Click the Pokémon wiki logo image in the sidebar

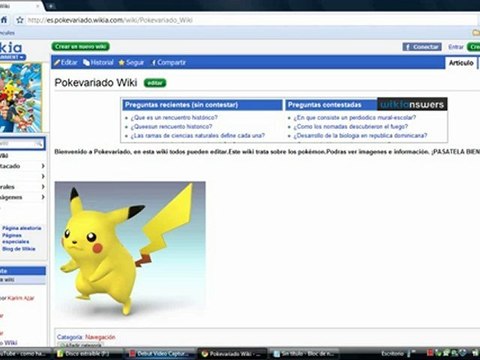click(x=21, y=98)
